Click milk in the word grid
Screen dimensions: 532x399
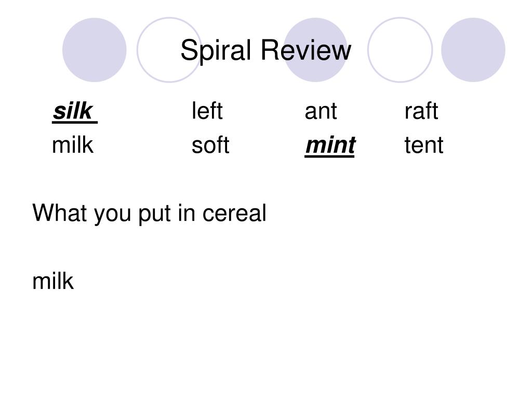point(73,145)
